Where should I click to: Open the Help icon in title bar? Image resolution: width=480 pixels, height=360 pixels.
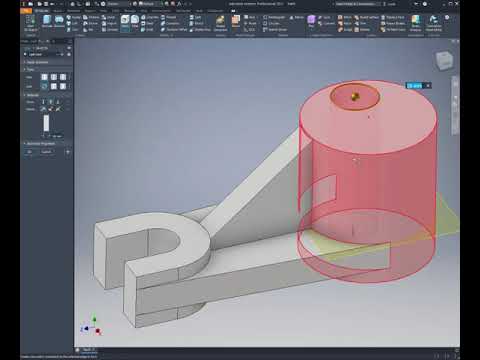(425, 4)
